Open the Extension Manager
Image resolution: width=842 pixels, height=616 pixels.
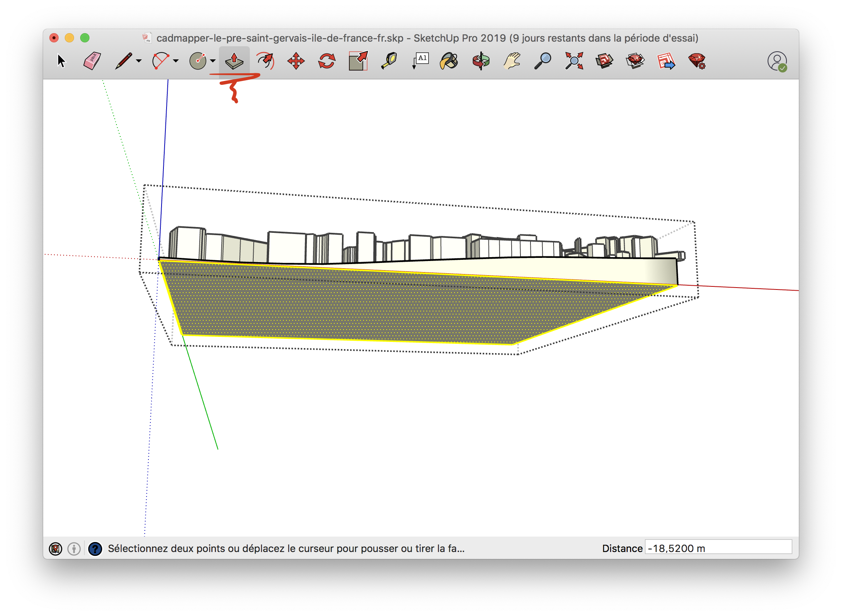tap(697, 61)
